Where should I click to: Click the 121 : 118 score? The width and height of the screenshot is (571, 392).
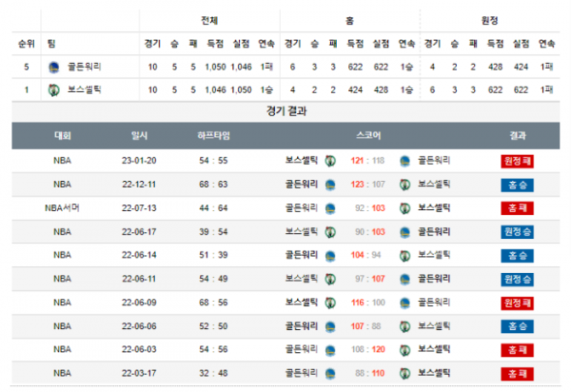coord(367,161)
